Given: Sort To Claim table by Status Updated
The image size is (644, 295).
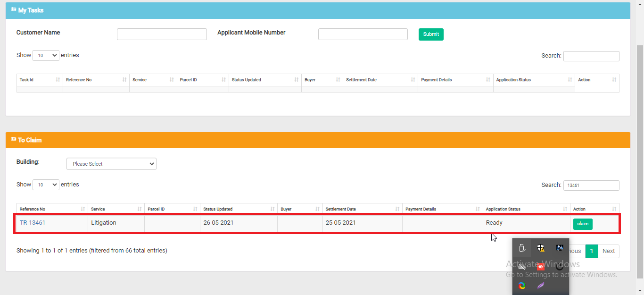Looking at the screenshot, I should tap(239, 209).
